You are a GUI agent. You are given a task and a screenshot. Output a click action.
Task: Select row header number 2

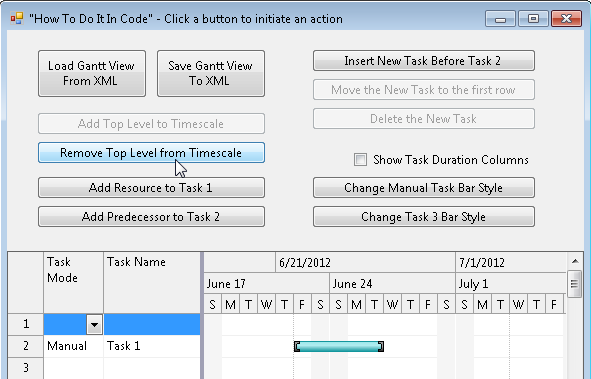coord(26,346)
